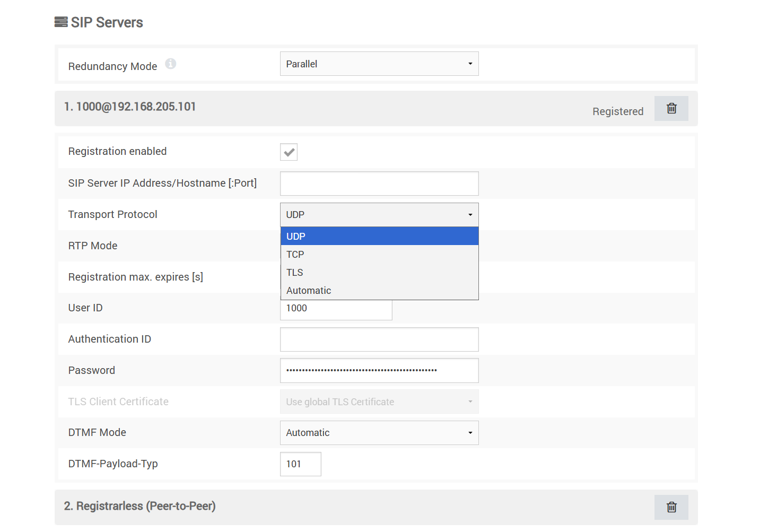Click trash icon for Registrarless Peer-to-Peer entry
Viewport: 777px width, 532px height.
671,507
